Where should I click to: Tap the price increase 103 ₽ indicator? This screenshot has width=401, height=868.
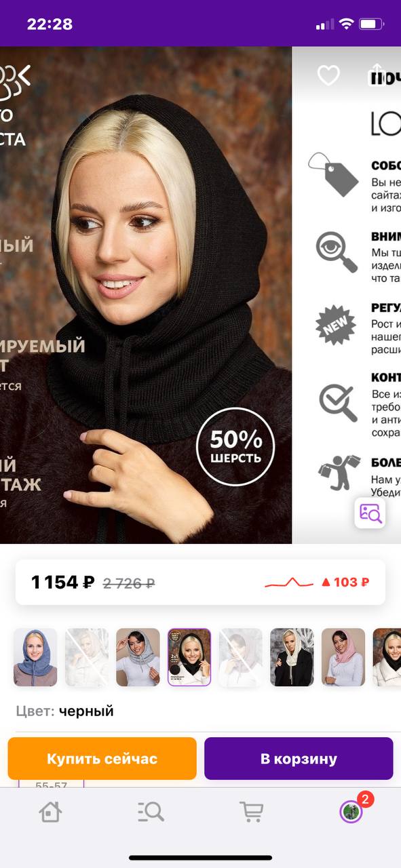[x=345, y=582]
